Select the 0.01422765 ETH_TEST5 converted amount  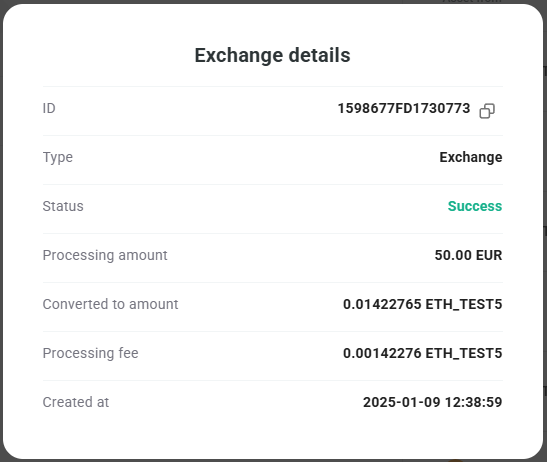(422, 304)
